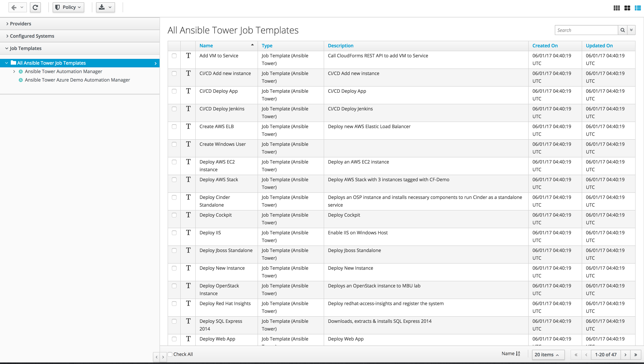Sort table by Type column
644x364 pixels.
click(267, 46)
